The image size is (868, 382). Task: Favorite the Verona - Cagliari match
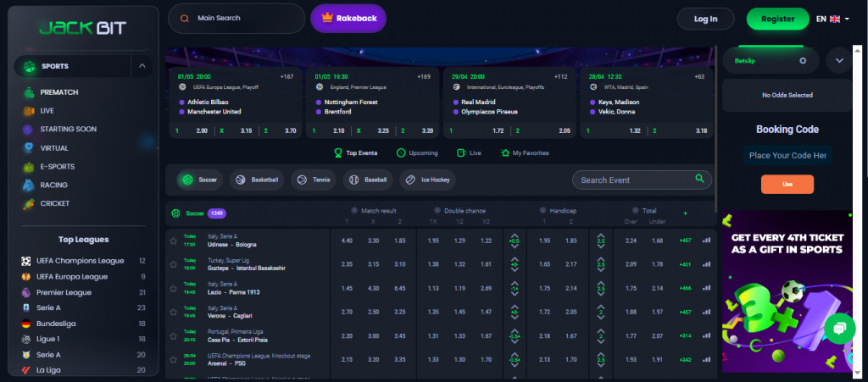point(173,313)
